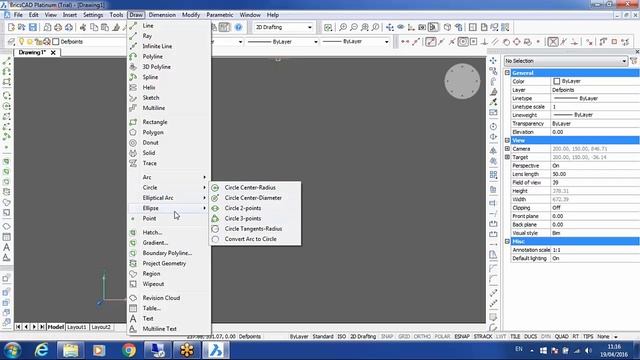This screenshot has height=360, width=640.
Task: Open the 2D Drafting workspace dropdown
Action: (x=309, y=27)
